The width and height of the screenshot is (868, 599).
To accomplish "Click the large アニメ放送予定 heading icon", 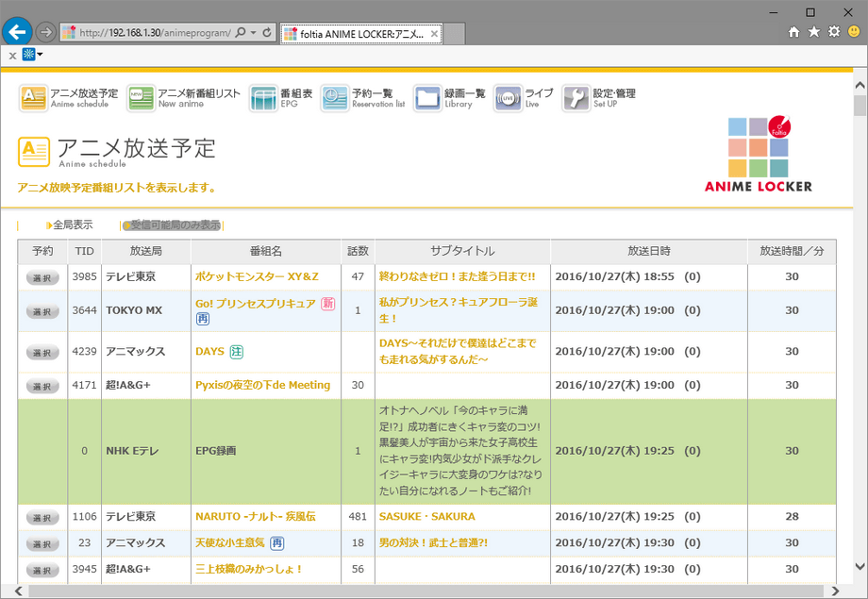I will coord(34,152).
